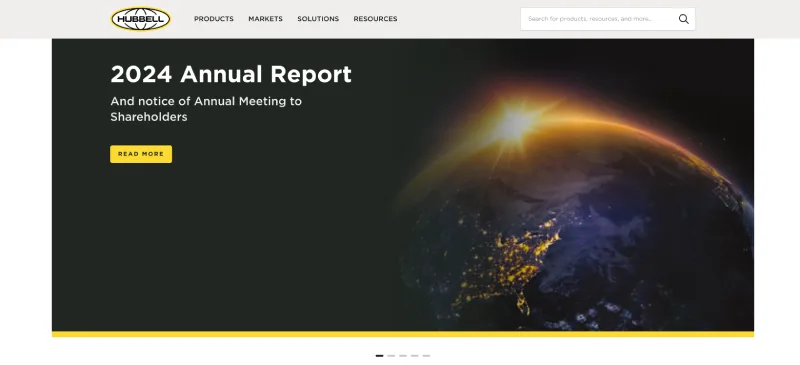Focus the site search field
Screen dimensions: 800x365
[608, 19]
